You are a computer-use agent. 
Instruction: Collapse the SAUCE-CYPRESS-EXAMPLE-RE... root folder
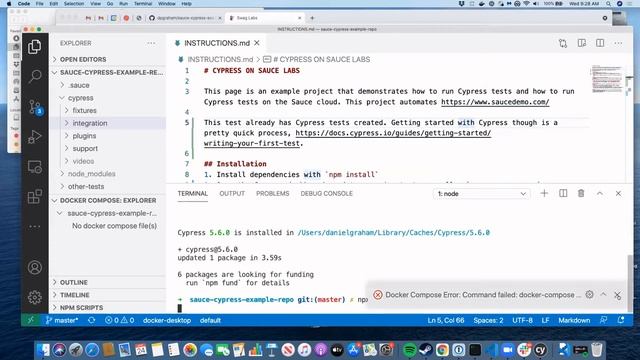click(x=108, y=72)
